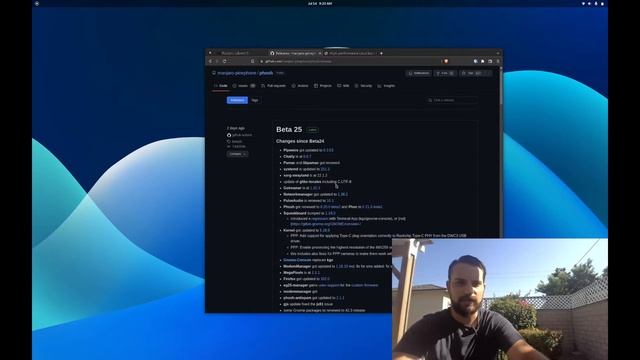Open the Code repository tab
Screen dimensions: 640x360
pyautogui.click(x=221, y=86)
